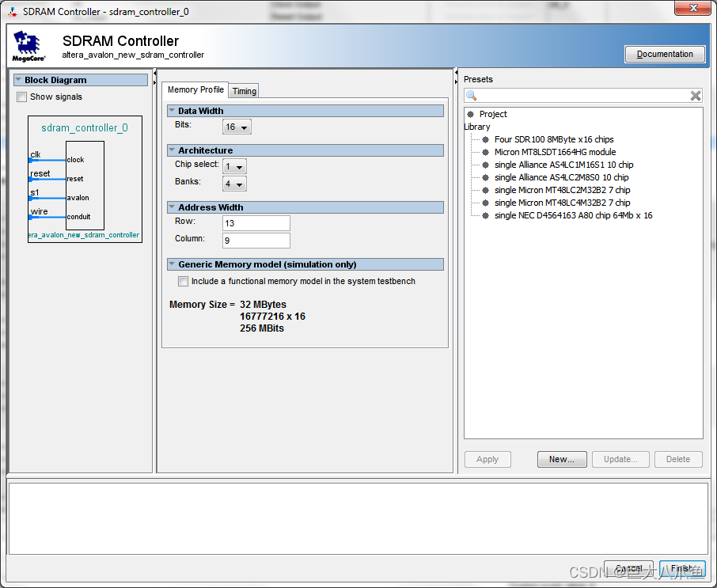Click the s1 signal in block diagram
717x588 pixels.
(x=34, y=192)
